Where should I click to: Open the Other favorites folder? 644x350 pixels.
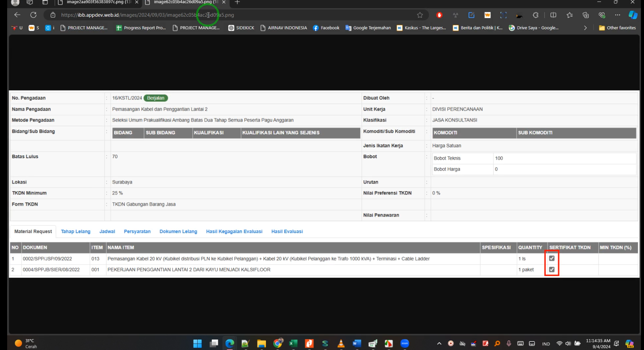click(617, 28)
